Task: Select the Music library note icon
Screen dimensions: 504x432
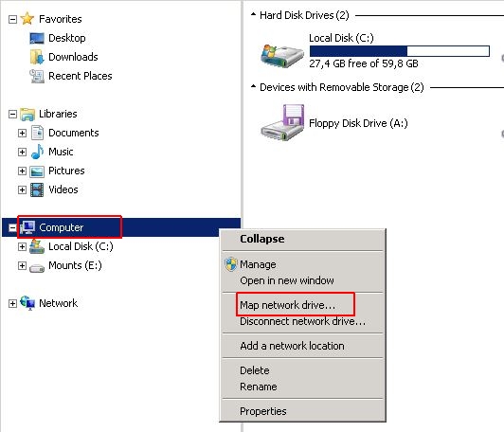Action: tap(37, 152)
